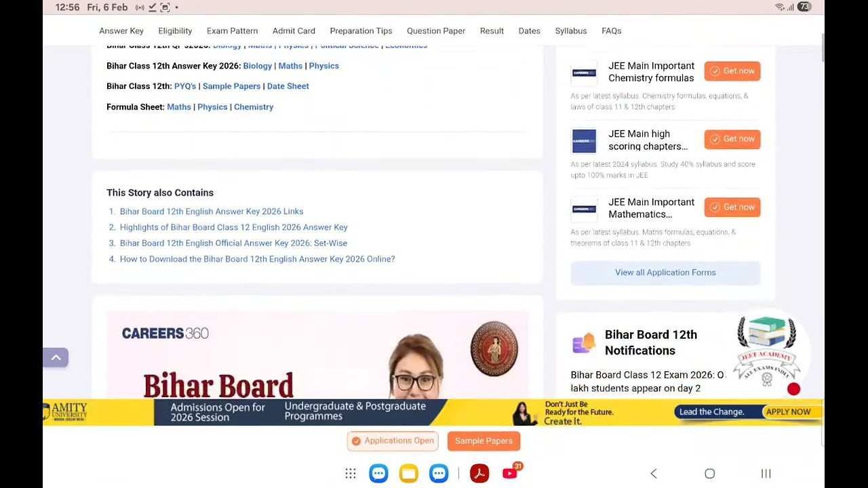Open the JEE Main Important Mathematics title
Screen dimensions: 868x488
coord(651,208)
